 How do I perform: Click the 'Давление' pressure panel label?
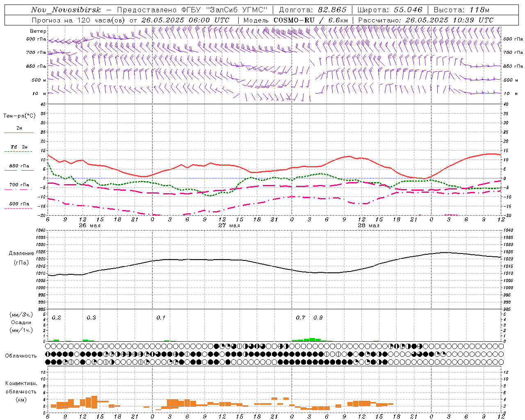[x=21, y=253]
